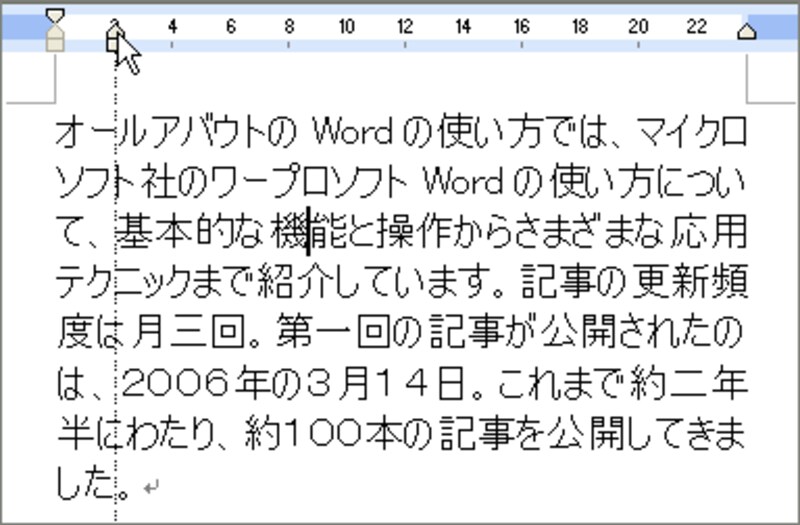This screenshot has width=800, height=525.
Task: Click the text わたり in the seventh line
Action: click(171, 434)
